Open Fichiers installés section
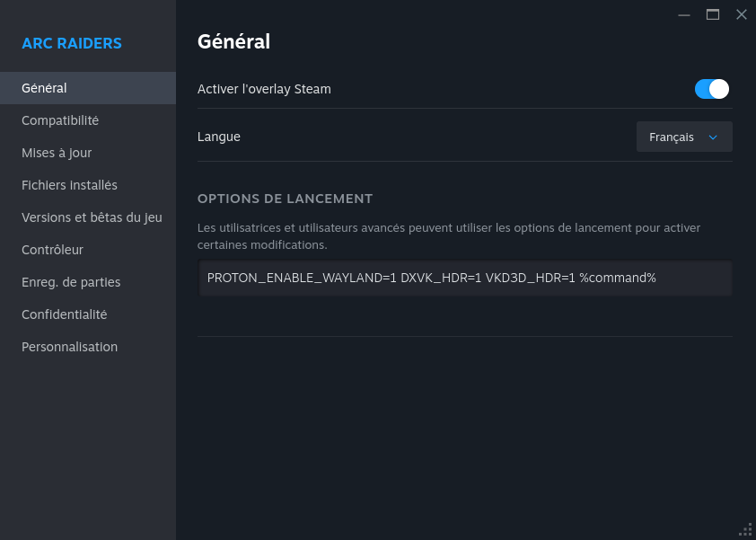The image size is (756, 540). pyautogui.click(x=88, y=185)
